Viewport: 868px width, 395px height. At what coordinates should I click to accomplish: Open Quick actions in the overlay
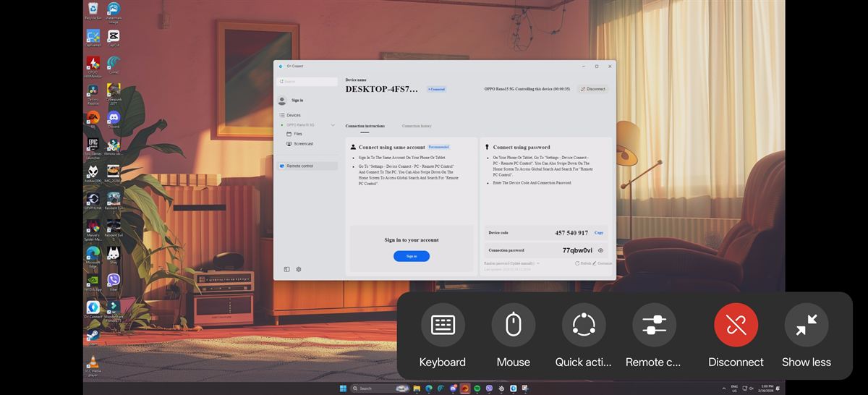click(x=583, y=325)
